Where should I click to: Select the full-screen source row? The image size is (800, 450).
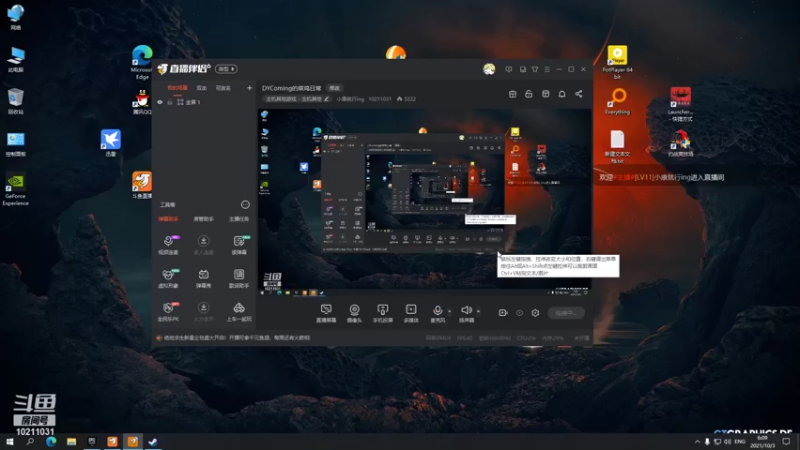tap(204, 102)
